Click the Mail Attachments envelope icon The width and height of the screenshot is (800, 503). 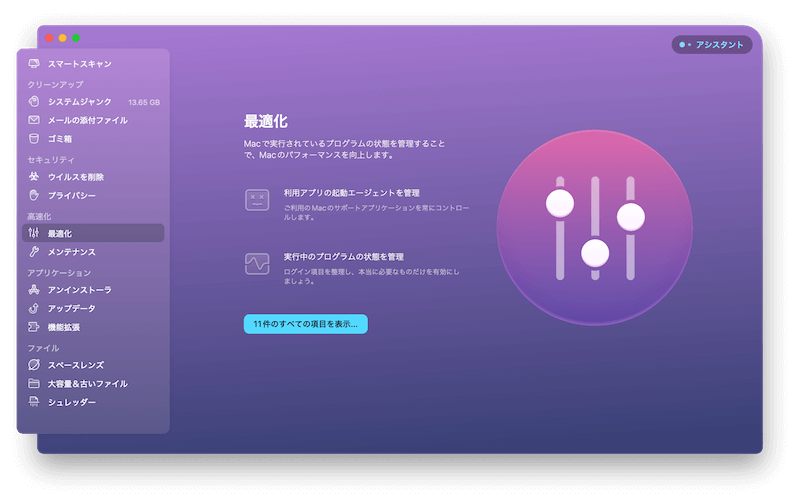coord(34,120)
